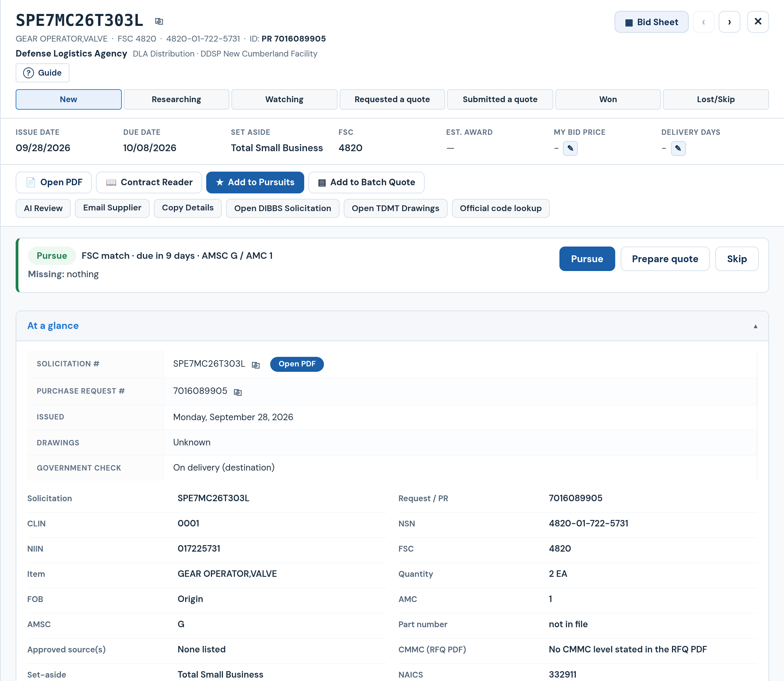
Task: Select NIIN value 017225731
Action: point(199,548)
